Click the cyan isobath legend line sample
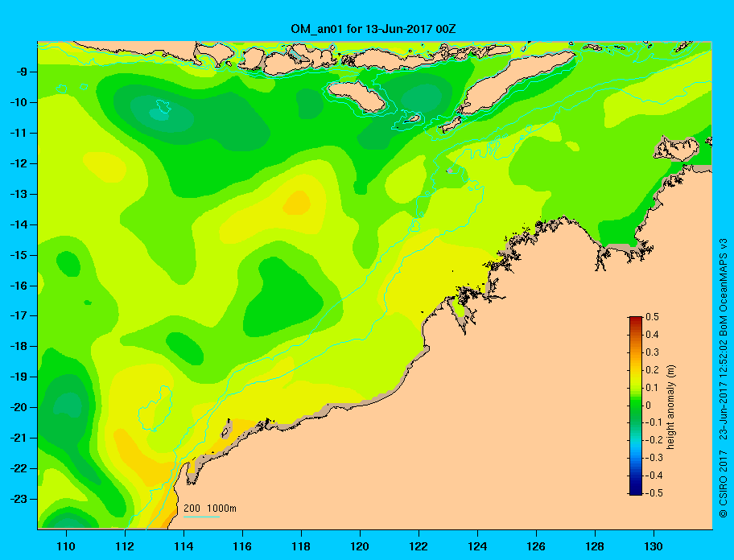Viewport: 734px width, 560px height. 201,517
